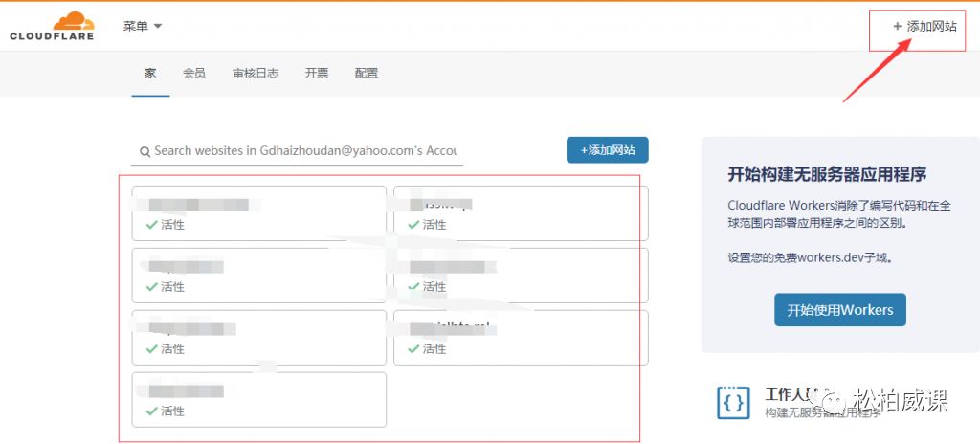
Task: Open the website card ending in lhf.ml
Action: tap(520, 337)
